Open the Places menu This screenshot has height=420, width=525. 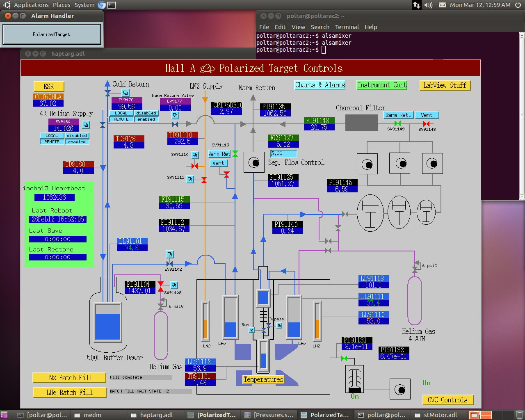tap(62, 5)
